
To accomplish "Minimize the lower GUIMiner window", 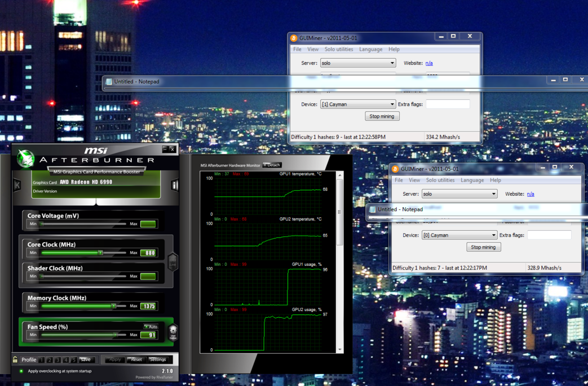I will (x=543, y=167).
